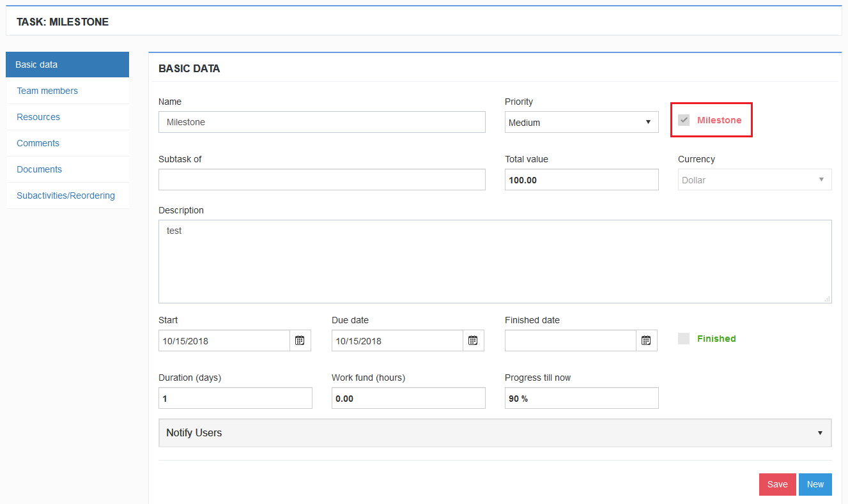Open the Priority dropdown
This screenshot has width=848, height=504.
(582, 122)
